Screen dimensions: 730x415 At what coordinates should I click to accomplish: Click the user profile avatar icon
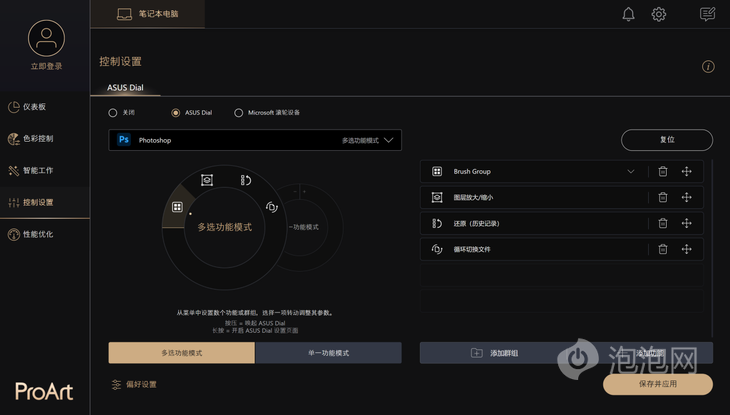[46, 38]
